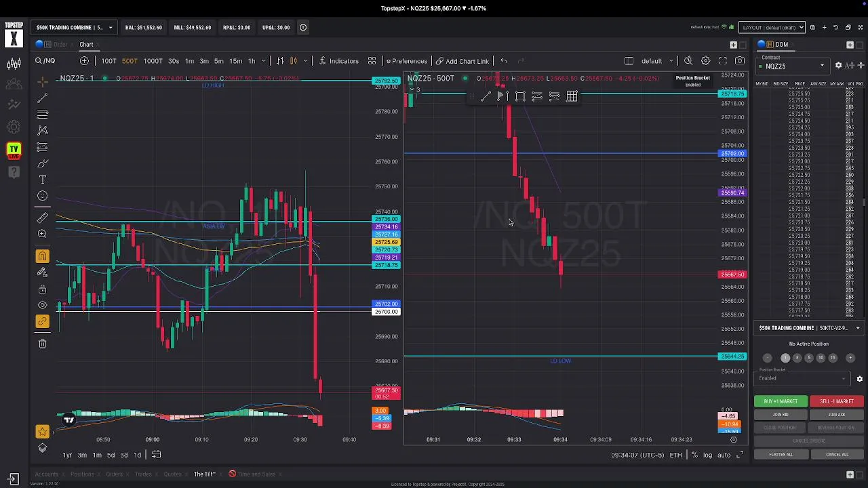Select the 500T interval
Viewport: 868px width, 488px height.
coord(130,61)
